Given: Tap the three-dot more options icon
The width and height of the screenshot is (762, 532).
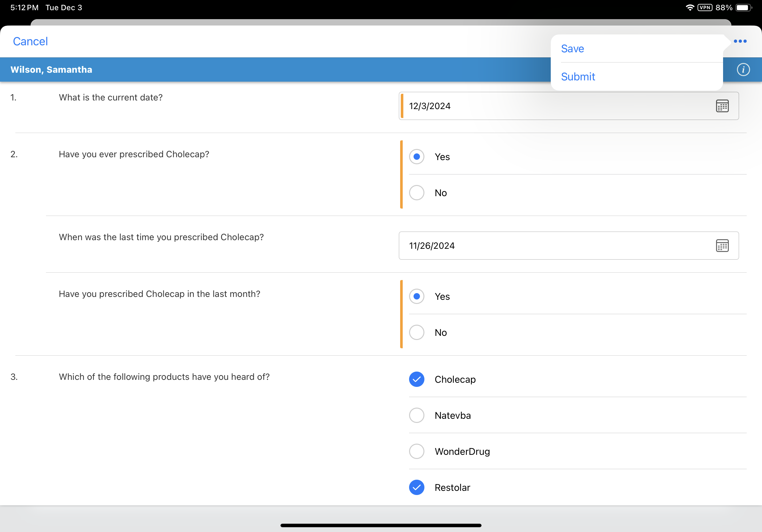Looking at the screenshot, I should [740, 41].
